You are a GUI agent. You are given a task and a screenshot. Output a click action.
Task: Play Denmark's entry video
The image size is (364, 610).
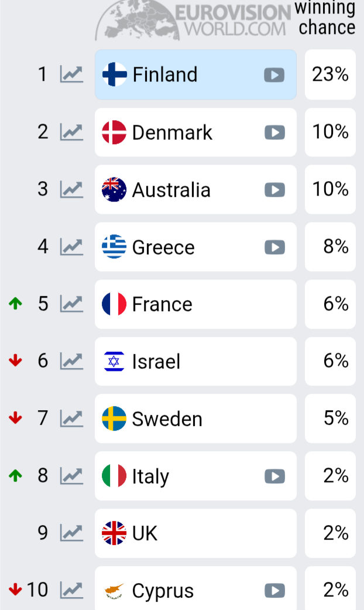click(274, 132)
